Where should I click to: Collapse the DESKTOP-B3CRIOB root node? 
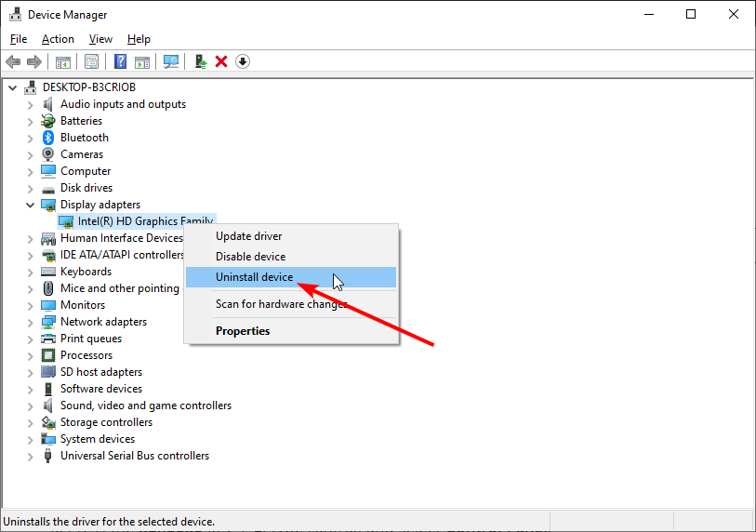point(12,87)
